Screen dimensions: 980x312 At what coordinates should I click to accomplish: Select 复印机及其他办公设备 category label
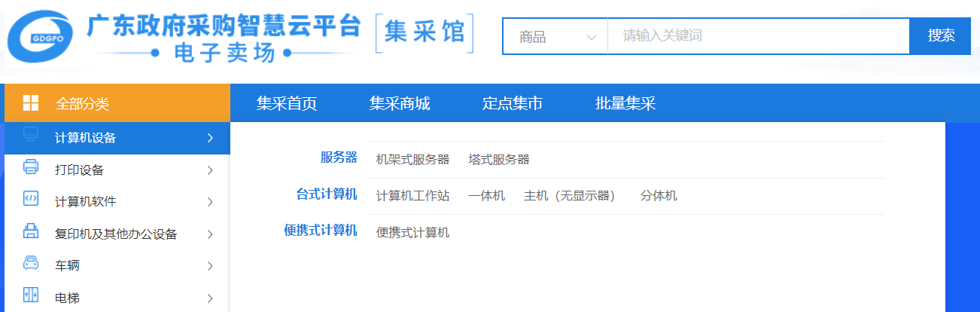click(x=116, y=234)
